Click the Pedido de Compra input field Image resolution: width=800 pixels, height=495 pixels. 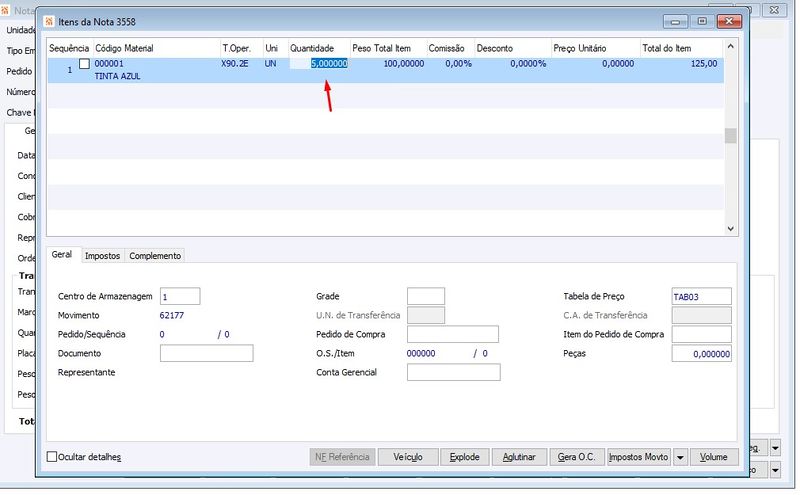coord(453,334)
